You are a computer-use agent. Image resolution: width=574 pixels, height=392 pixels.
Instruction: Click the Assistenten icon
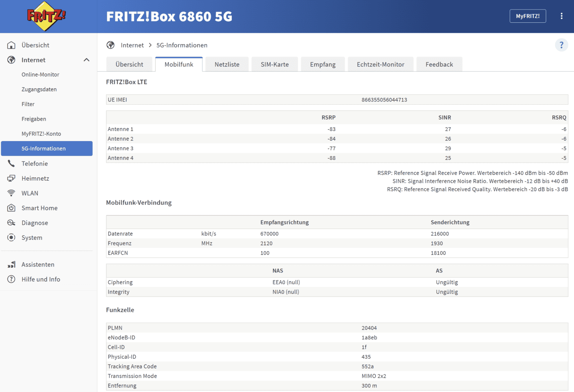coord(11,265)
